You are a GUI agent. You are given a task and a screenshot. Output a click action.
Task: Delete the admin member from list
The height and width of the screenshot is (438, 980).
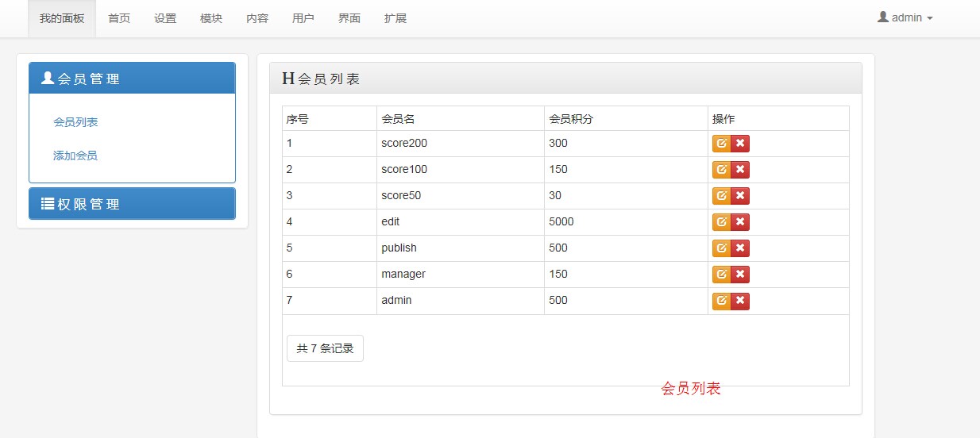click(x=740, y=301)
